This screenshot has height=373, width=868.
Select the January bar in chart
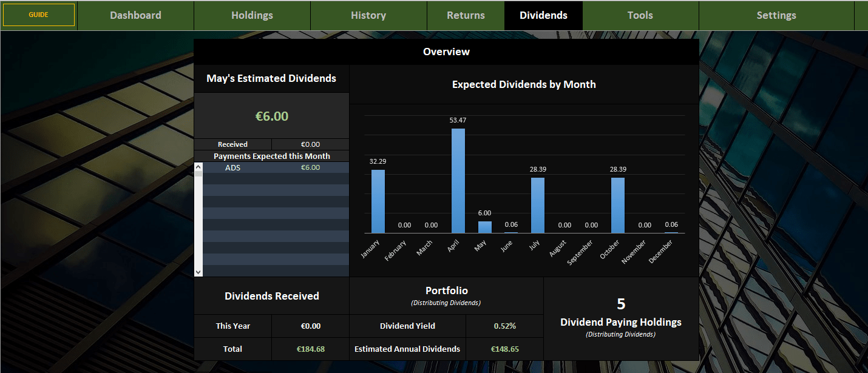(378, 201)
